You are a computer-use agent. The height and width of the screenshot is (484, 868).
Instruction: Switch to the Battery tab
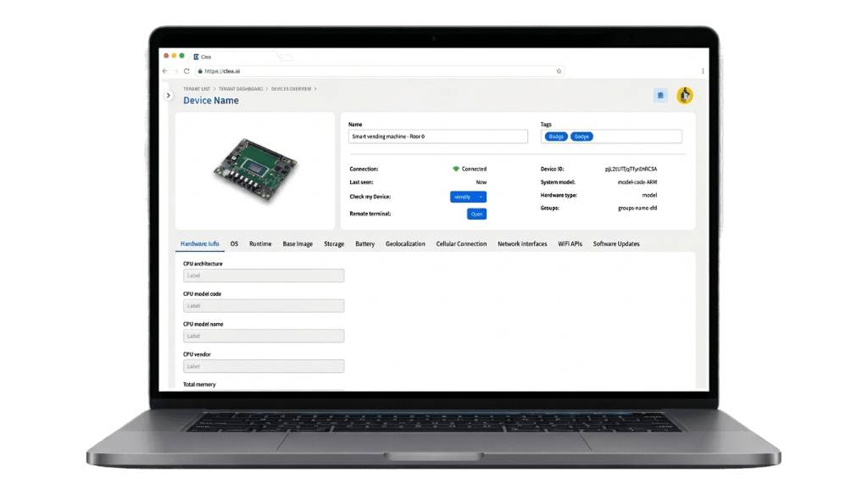point(364,243)
